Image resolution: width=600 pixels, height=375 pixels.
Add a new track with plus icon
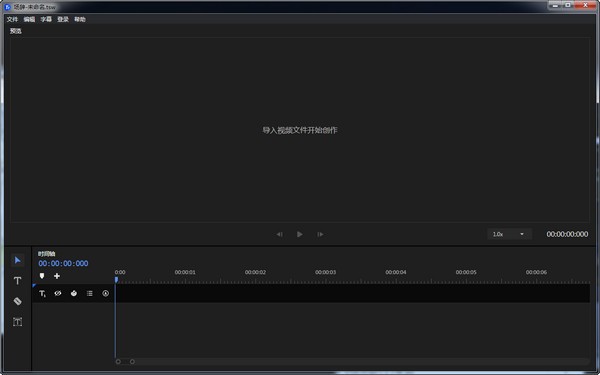[x=57, y=276]
